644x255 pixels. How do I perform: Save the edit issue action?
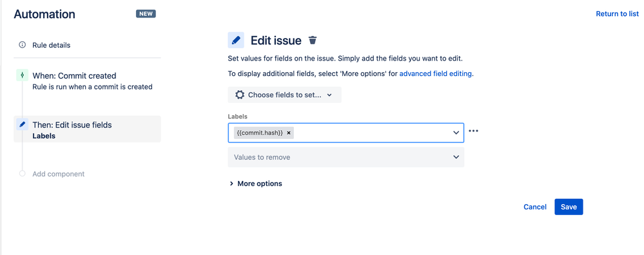[569, 207]
